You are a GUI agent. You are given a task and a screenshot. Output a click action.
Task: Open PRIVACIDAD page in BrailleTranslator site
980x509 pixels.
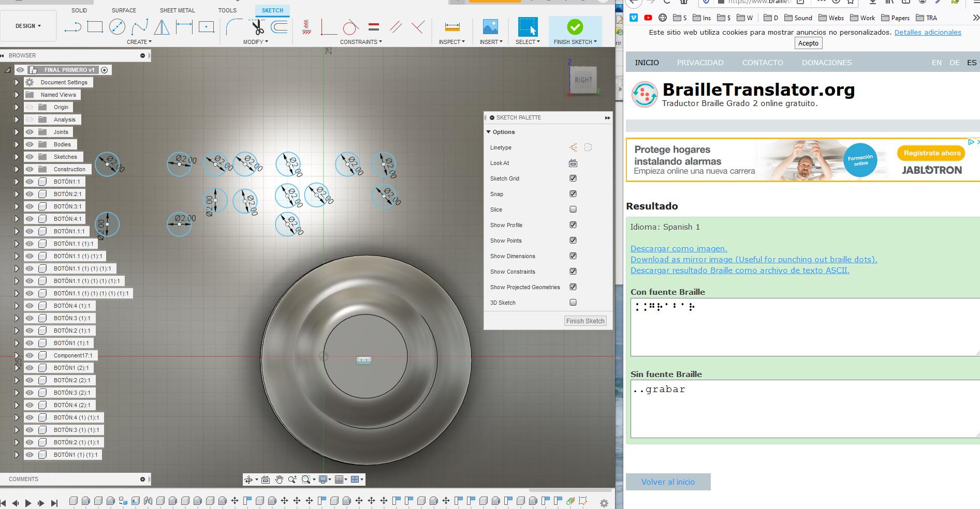700,63
